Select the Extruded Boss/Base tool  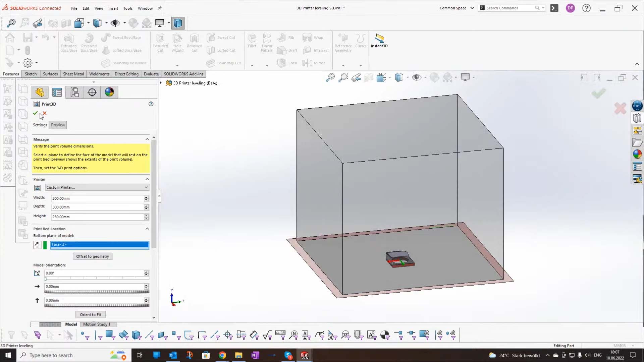(x=69, y=43)
